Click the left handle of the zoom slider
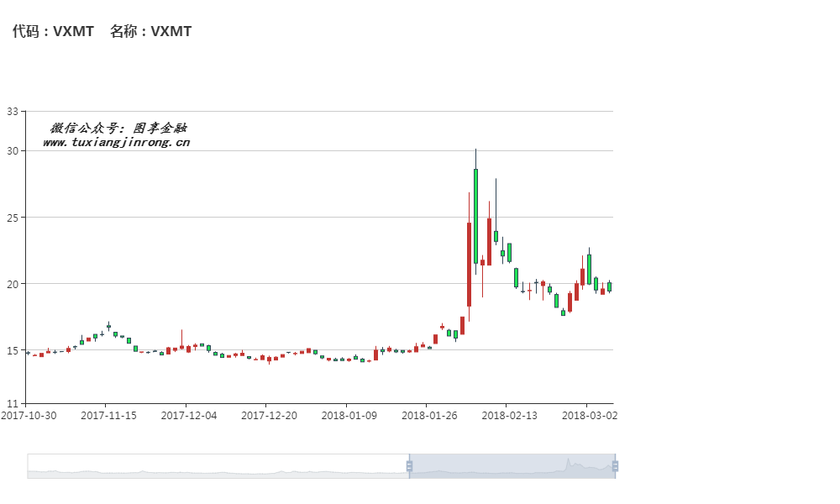Viewport: 840px width, 504px height. (x=409, y=466)
